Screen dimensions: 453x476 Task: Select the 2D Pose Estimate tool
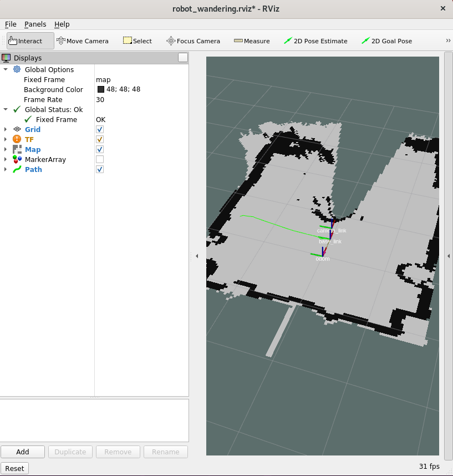315,41
